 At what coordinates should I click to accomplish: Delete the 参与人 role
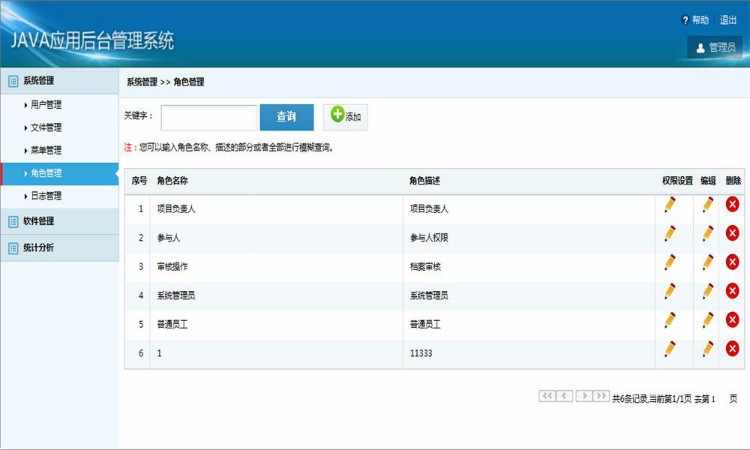732,233
